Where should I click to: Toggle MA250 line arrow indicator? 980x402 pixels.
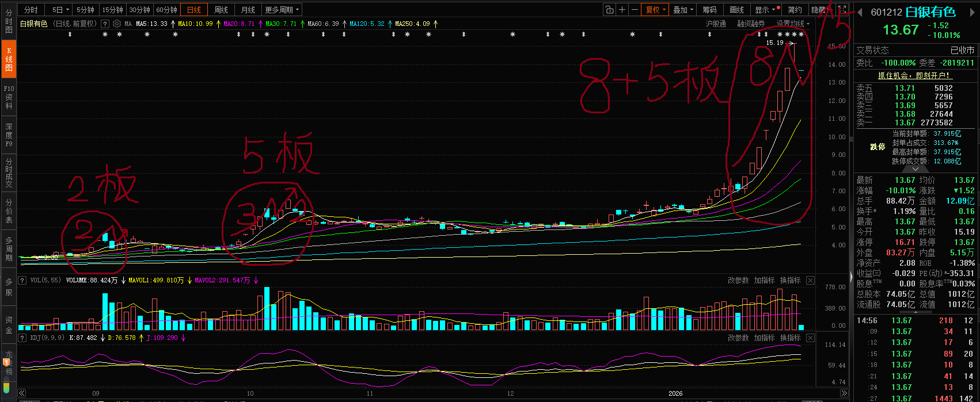(435, 24)
